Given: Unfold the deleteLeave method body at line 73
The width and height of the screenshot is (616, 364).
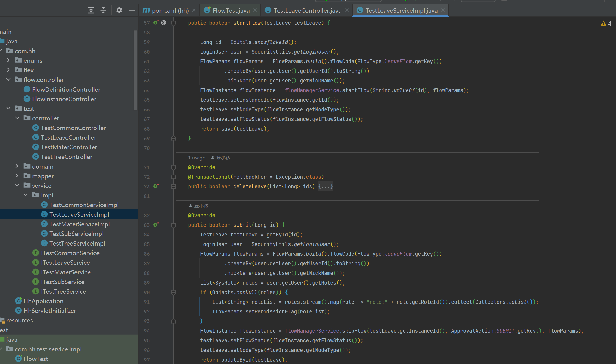Looking at the screenshot, I should (173, 186).
